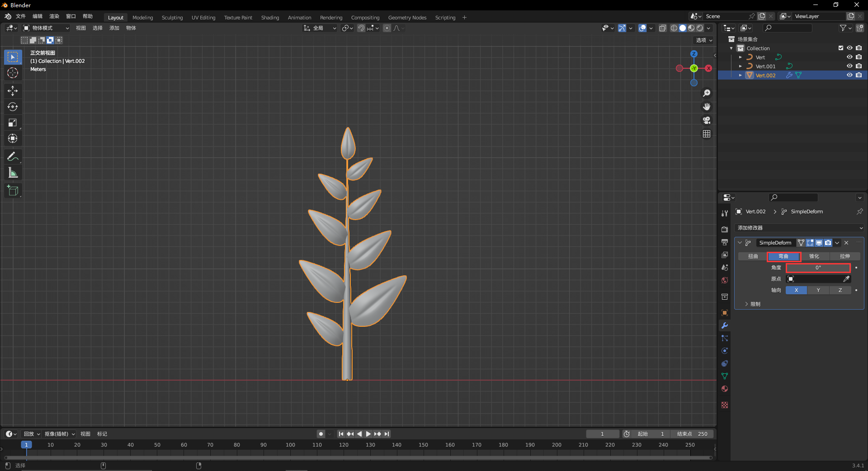Enable the X axis for deformation
Image resolution: width=868 pixels, height=471 pixels.
tap(796, 290)
